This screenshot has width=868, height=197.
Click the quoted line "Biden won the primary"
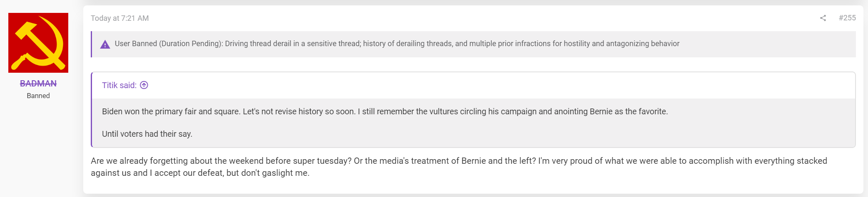142,111
